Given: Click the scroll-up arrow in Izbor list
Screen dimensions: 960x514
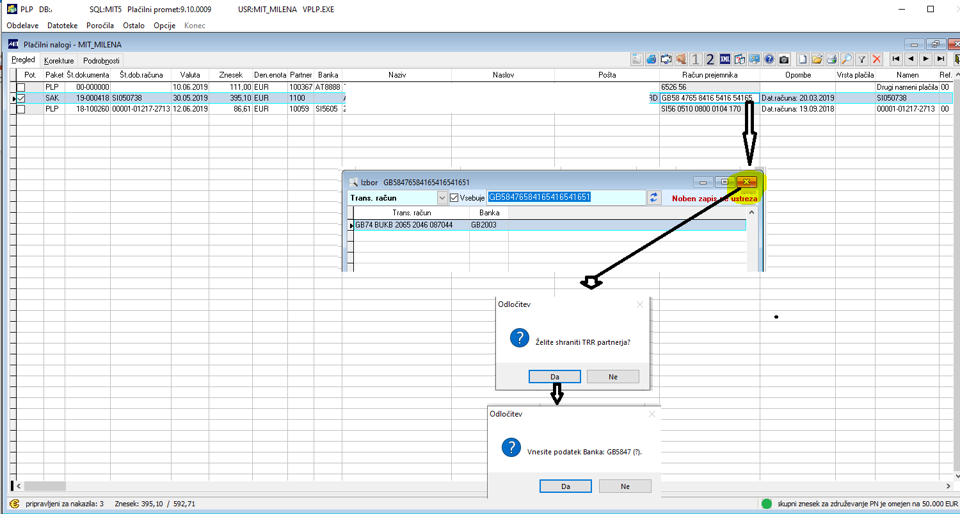Looking at the screenshot, I should click(753, 212).
